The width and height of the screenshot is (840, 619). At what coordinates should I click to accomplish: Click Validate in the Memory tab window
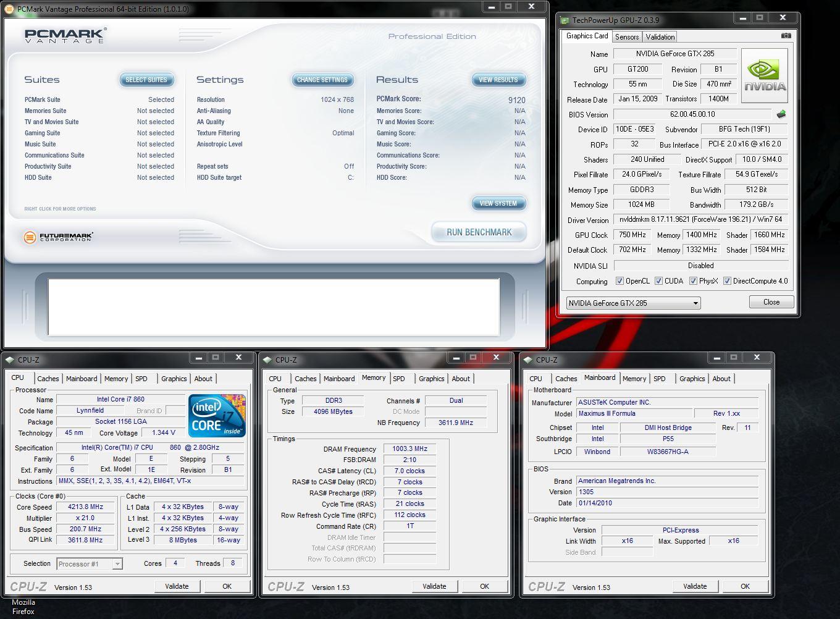pos(434,586)
